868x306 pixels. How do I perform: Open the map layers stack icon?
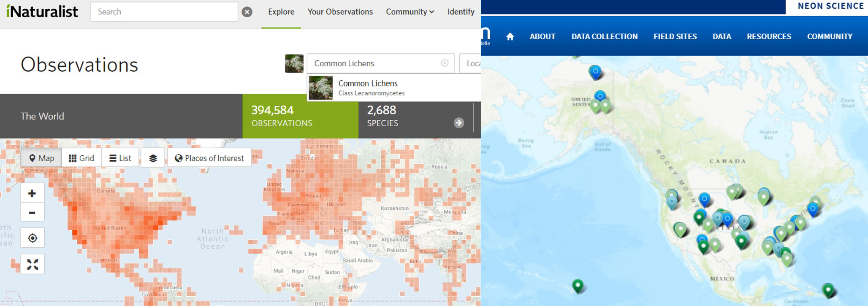coord(153,158)
